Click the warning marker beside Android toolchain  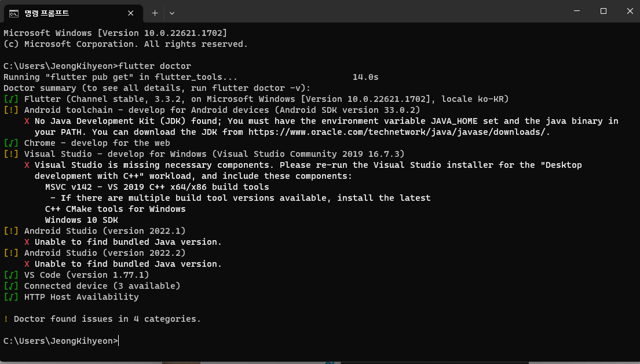point(11,110)
